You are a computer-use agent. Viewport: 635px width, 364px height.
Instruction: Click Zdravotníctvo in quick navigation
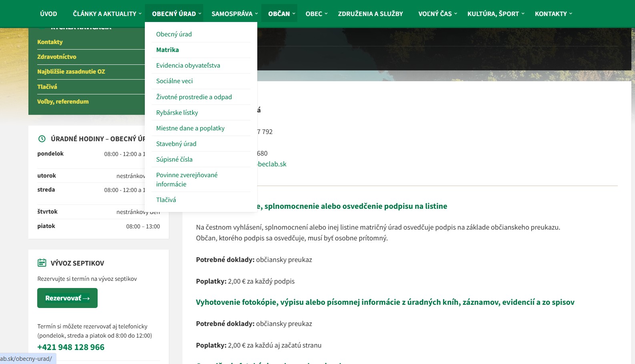pos(57,57)
